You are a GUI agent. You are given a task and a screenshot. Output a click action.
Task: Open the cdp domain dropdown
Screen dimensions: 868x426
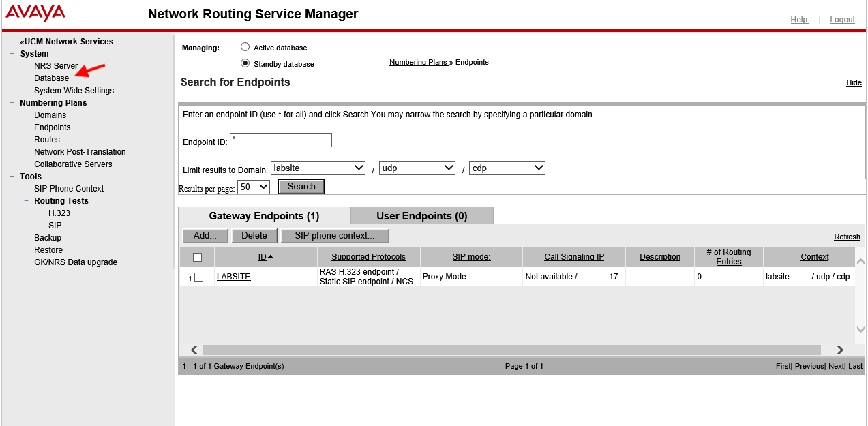[507, 168]
